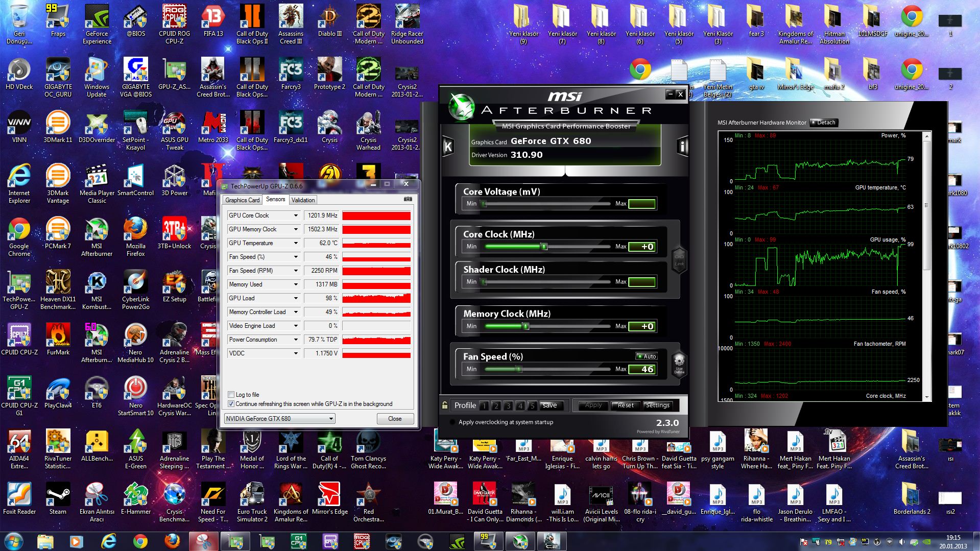
Task: Enable Log to file checkbox
Action: (231, 394)
